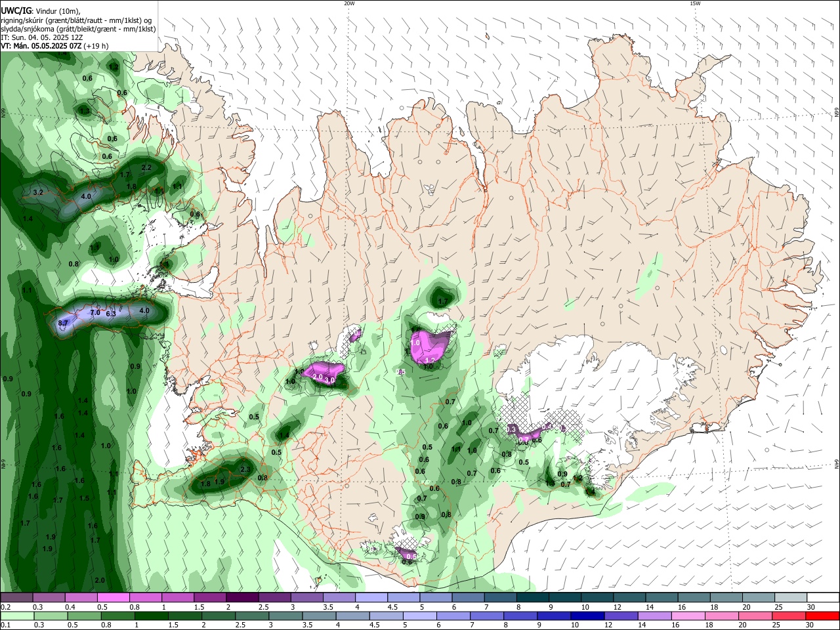
Task: Click the 20W longitude label at top
Action: [349, 3]
